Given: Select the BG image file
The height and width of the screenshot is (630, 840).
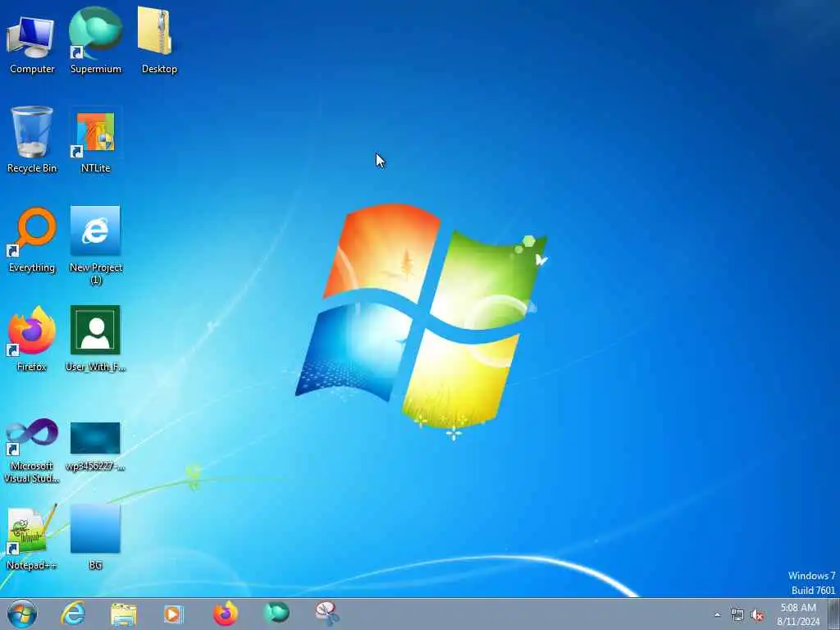Looking at the screenshot, I should click(x=95, y=536).
